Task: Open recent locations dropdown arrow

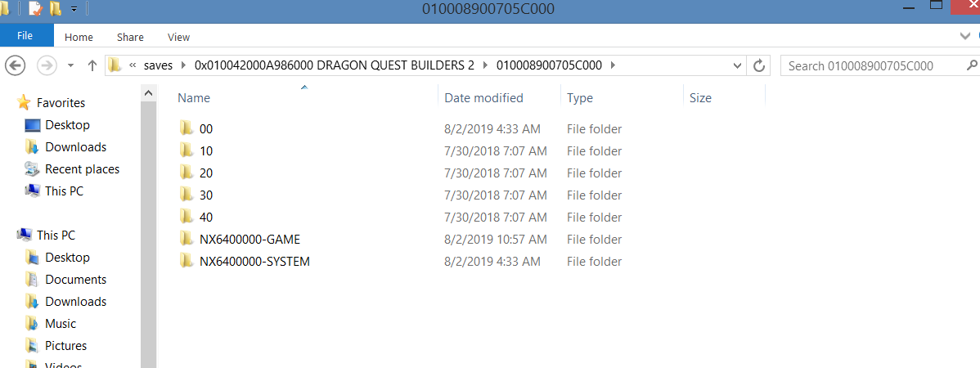Action: tap(70, 65)
